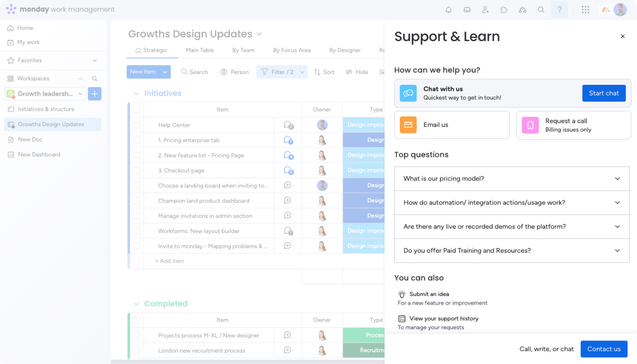Open the By Focus Area tab
This screenshot has width=637, height=364.
[292, 50]
